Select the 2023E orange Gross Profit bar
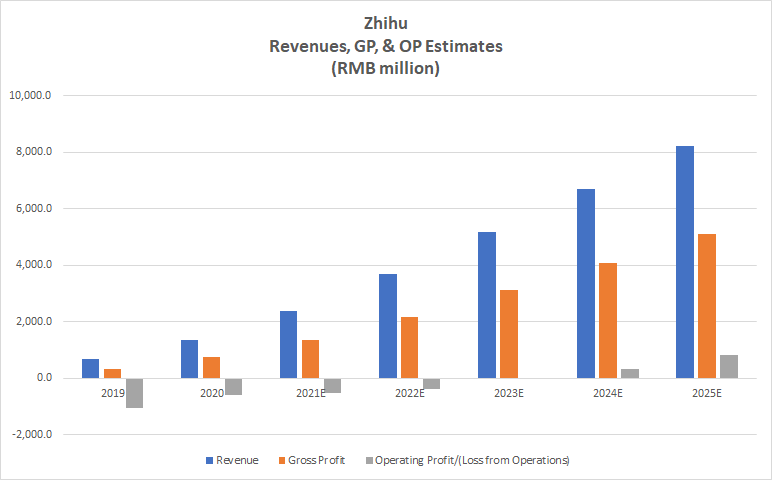 (x=509, y=334)
